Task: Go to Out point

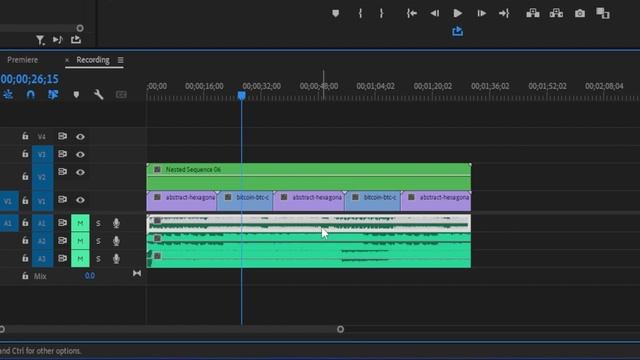Action: [x=504, y=13]
